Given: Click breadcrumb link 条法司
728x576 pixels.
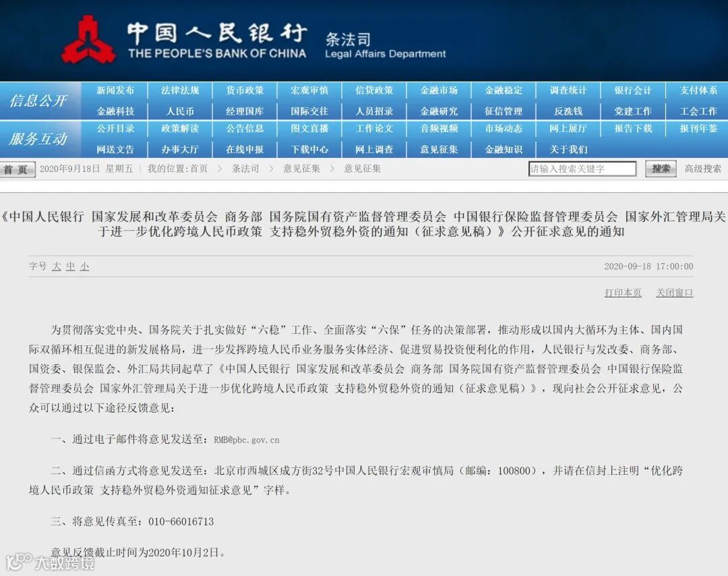Looking at the screenshot, I should click(x=245, y=169).
